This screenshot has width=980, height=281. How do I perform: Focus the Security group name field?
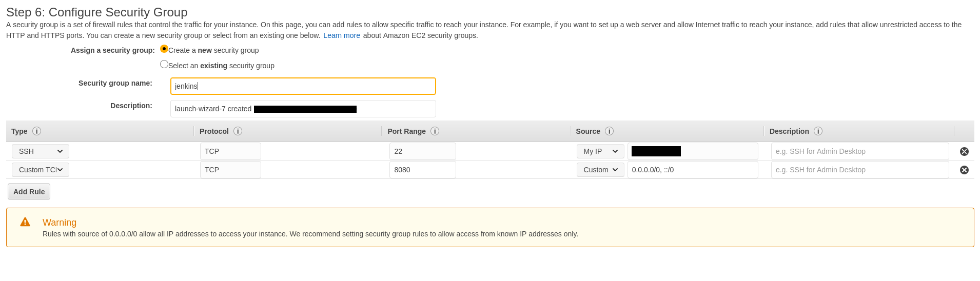click(303, 86)
